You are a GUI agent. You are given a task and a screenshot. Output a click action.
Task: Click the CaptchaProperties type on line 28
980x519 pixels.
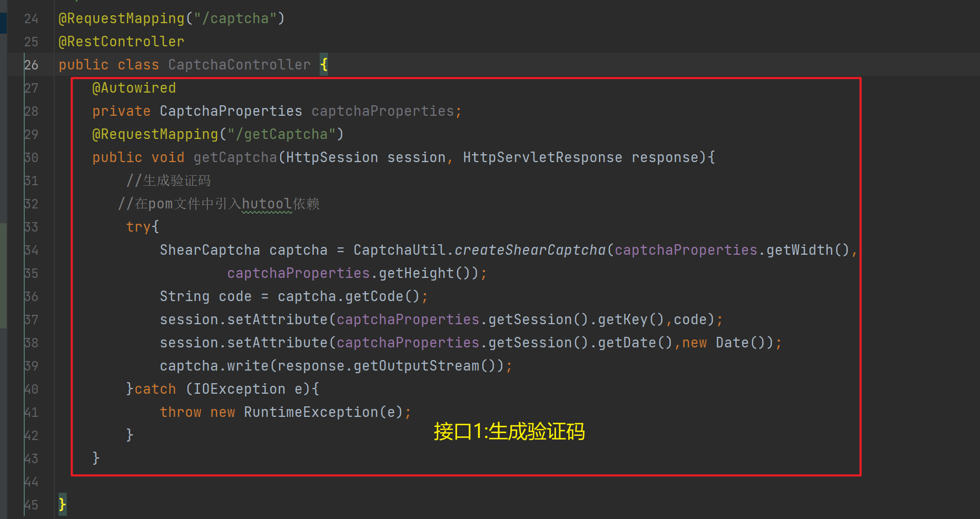tap(231, 111)
